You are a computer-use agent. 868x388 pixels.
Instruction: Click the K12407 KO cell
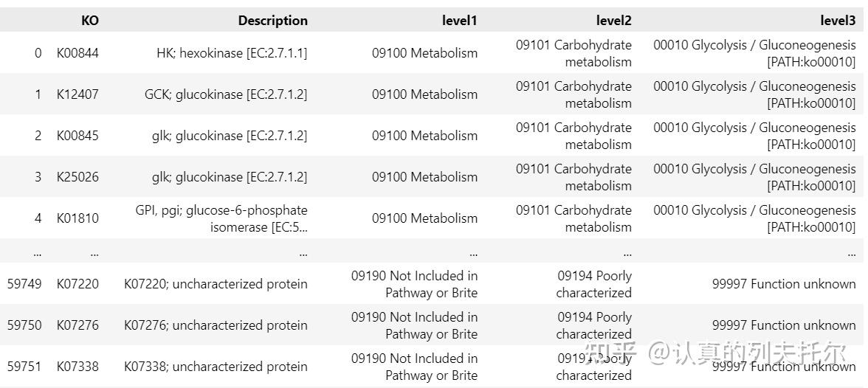pyautogui.click(x=77, y=94)
